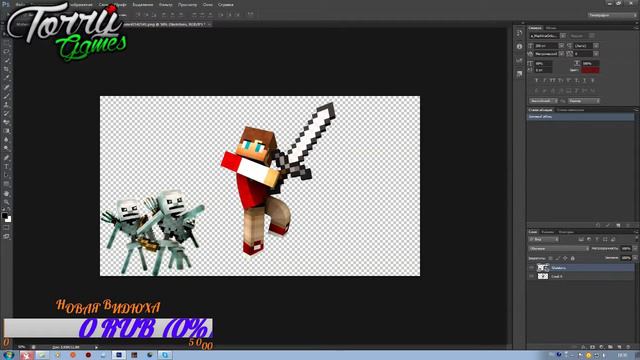This screenshot has width=640, height=360.
Task: Toggle Quick Mask mode icon
Action: pos(7,228)
